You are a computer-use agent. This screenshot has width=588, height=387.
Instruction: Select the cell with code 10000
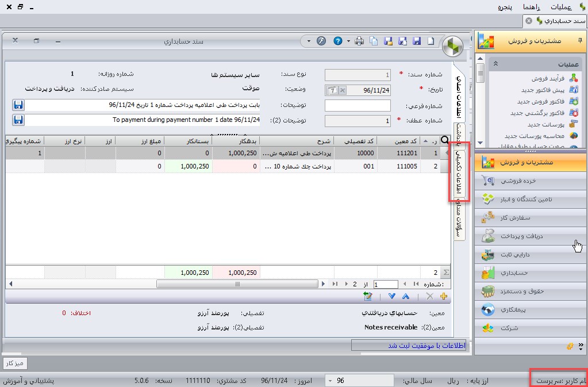tap(355, 153)
